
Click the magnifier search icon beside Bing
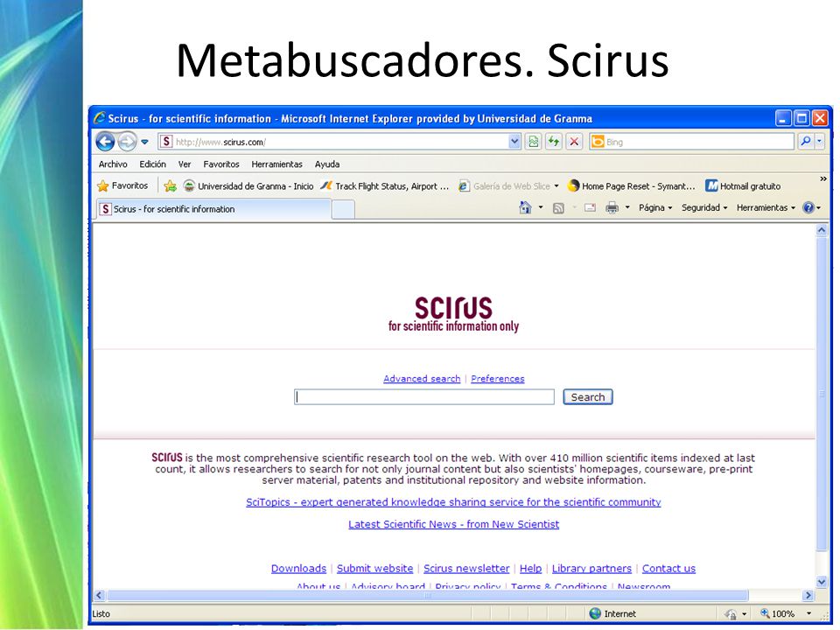(x=805, y=142)
